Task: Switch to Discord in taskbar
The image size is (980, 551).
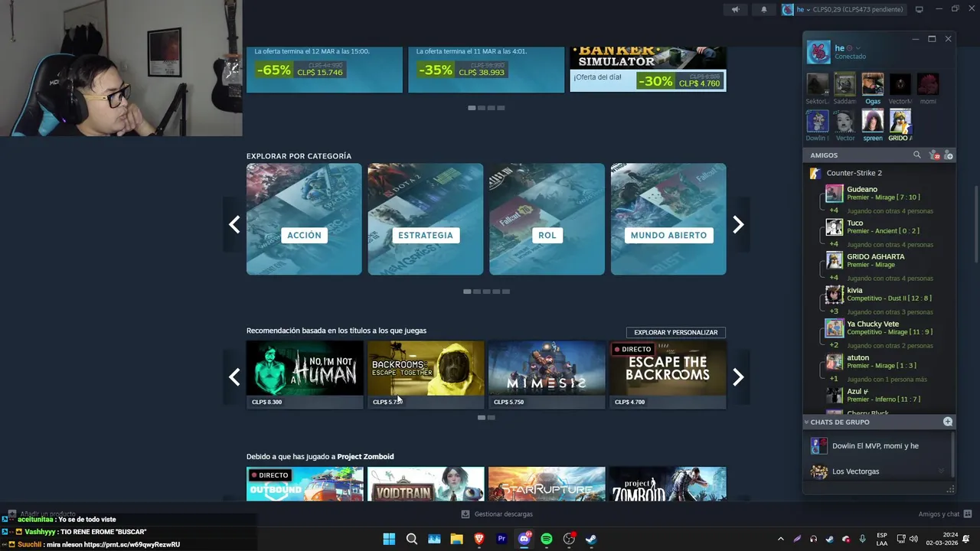Action: pyautogui.click(x=524, y=539)
